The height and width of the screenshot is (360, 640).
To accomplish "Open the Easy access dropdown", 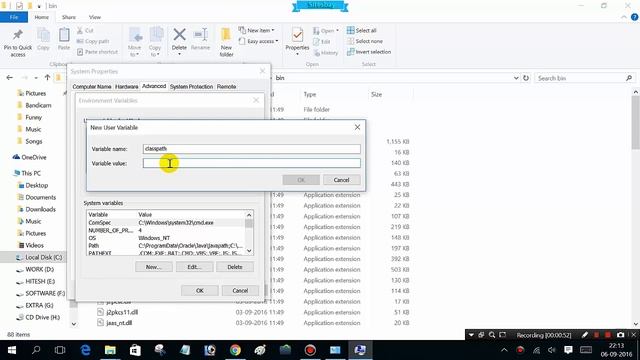I will coord(258,41).
